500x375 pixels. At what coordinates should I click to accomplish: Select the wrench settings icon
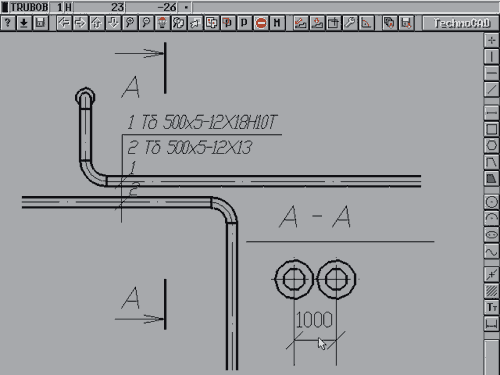pos(350,23)
